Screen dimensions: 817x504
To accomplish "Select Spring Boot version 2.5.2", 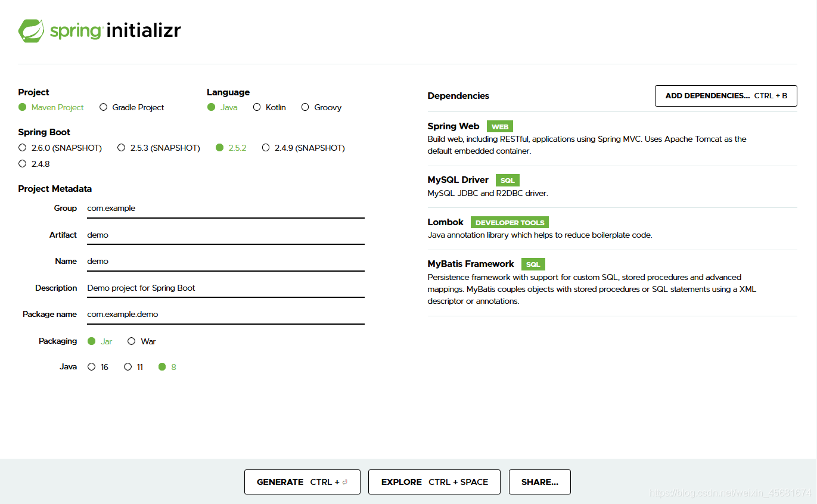I will (x=231, y=148).
